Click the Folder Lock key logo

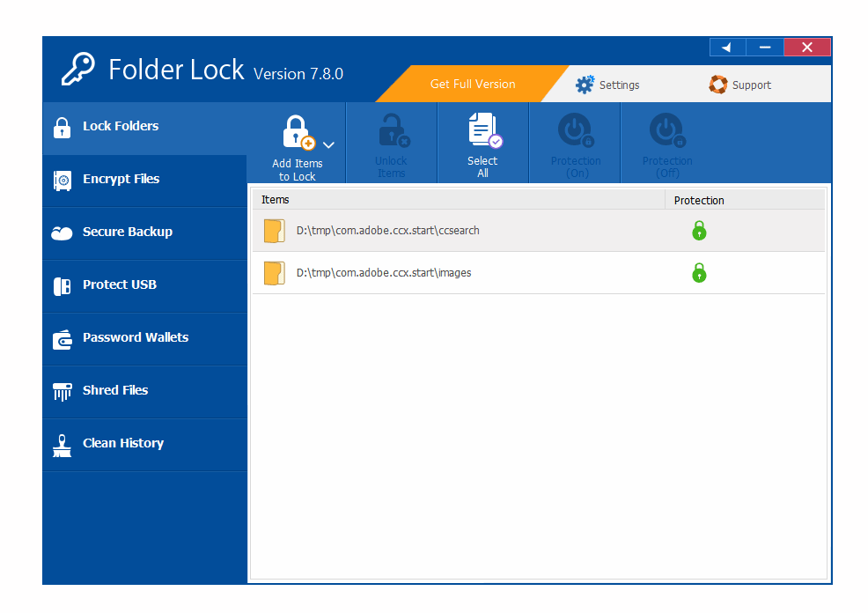(77, 70)
